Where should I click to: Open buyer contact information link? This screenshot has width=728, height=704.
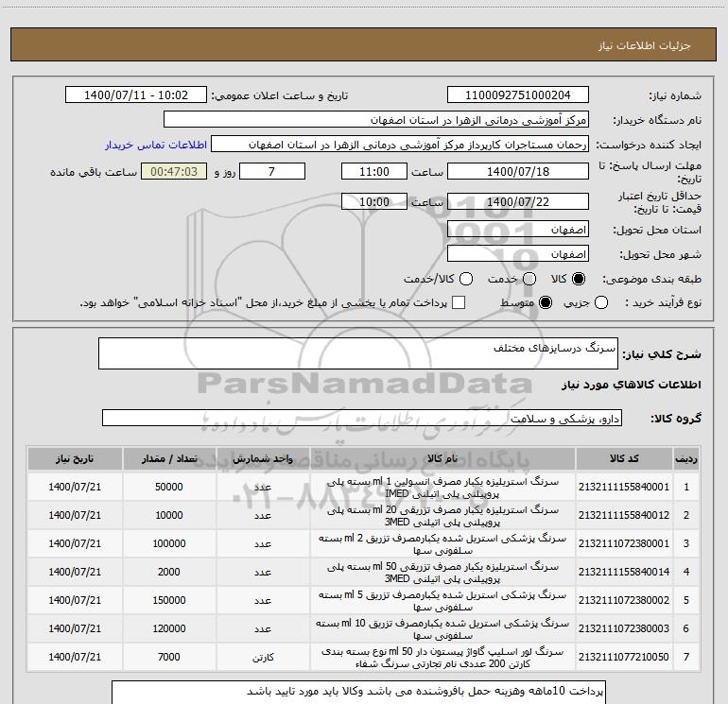[x=156, y=145]
